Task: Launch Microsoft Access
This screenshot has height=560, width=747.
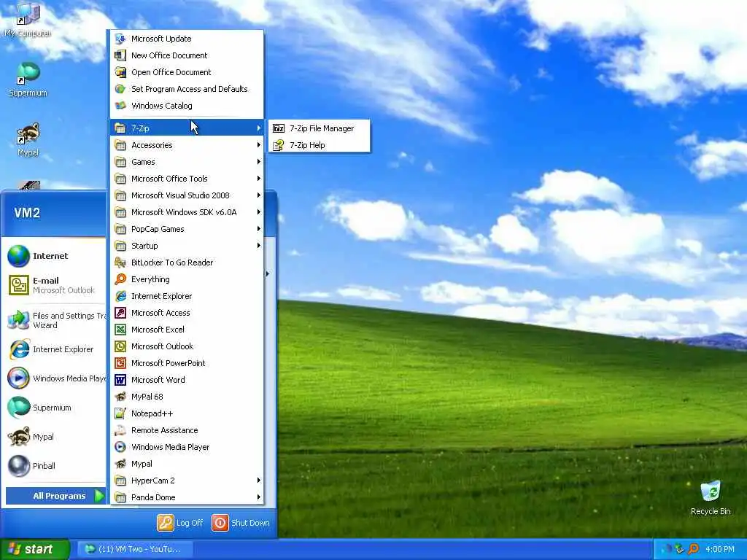Action: pos(187,312)
